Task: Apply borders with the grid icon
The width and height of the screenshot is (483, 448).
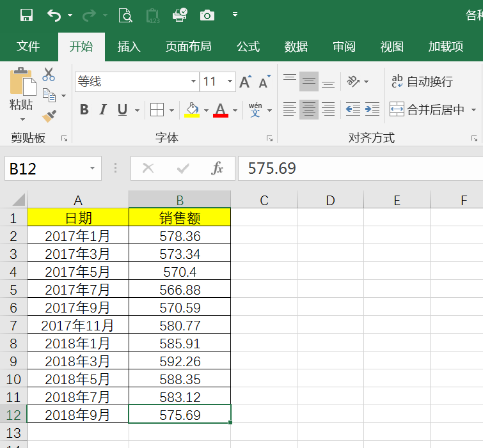Action: (x=157, y=109)
